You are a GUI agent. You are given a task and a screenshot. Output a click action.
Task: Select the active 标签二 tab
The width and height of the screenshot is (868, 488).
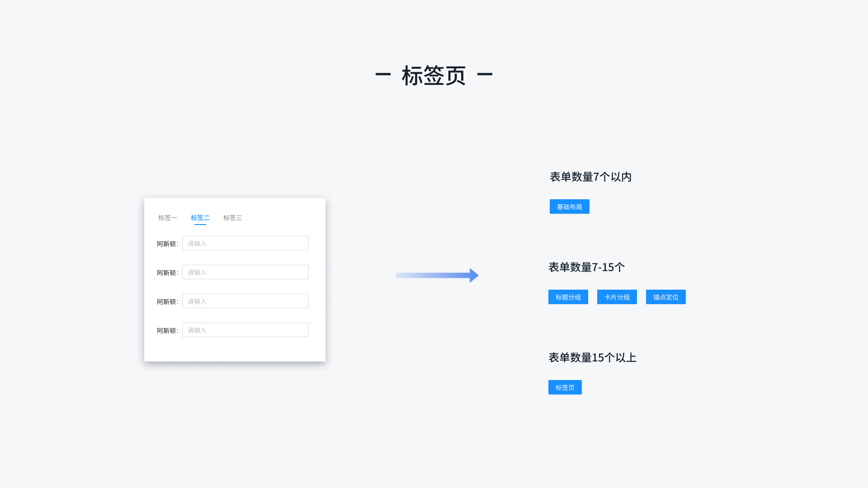(x=200, y=218)
